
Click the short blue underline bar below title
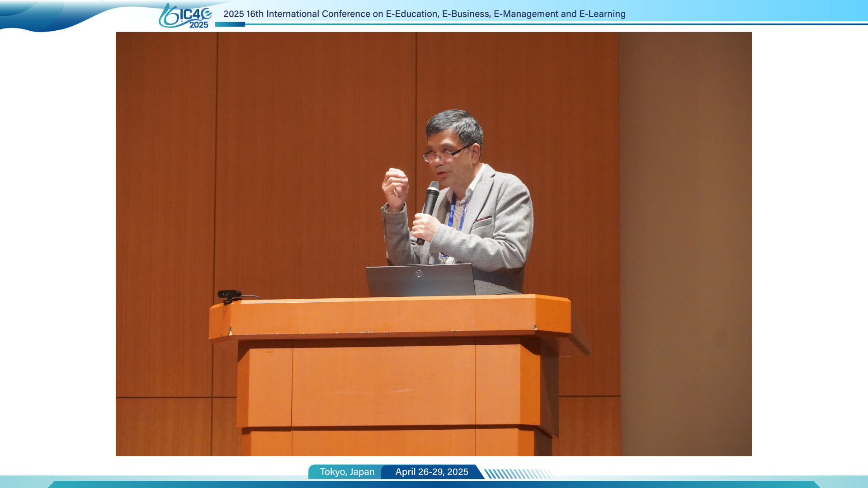(230, 24)
